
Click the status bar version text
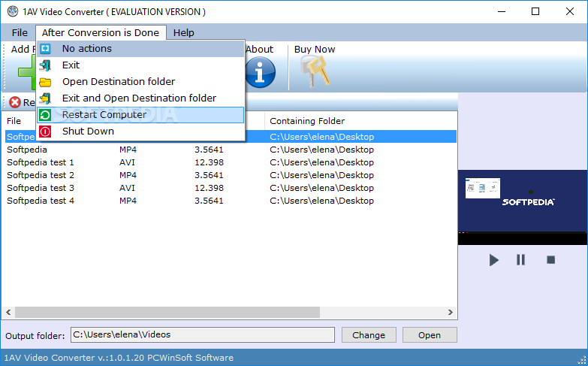point(119,358)
